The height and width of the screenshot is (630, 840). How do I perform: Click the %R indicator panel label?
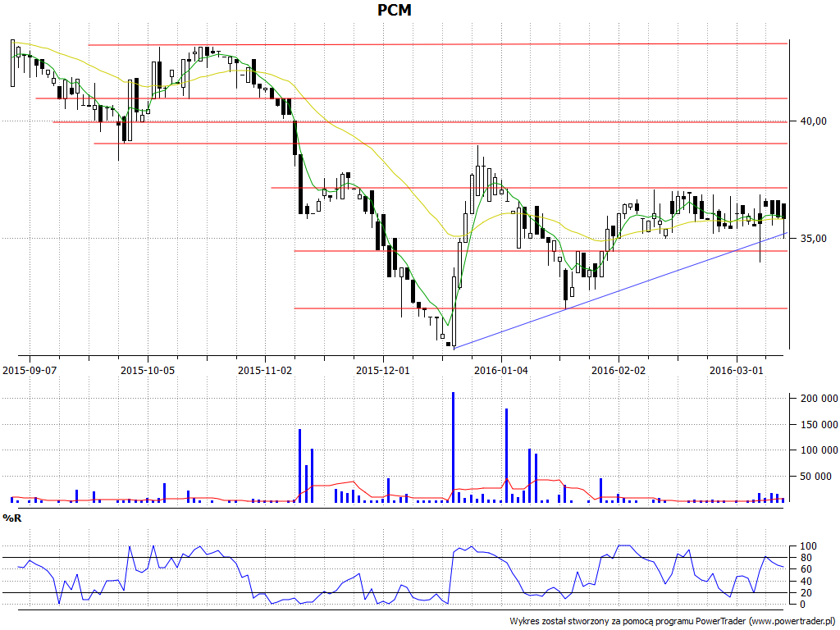pos(11,518)
